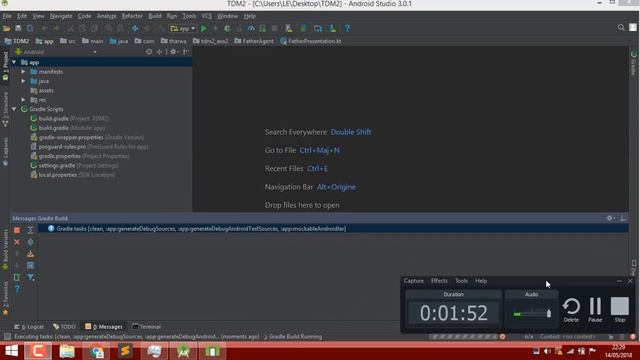Open the Navigate menu
The image size is (640, 360).
[x=61, y=16]
